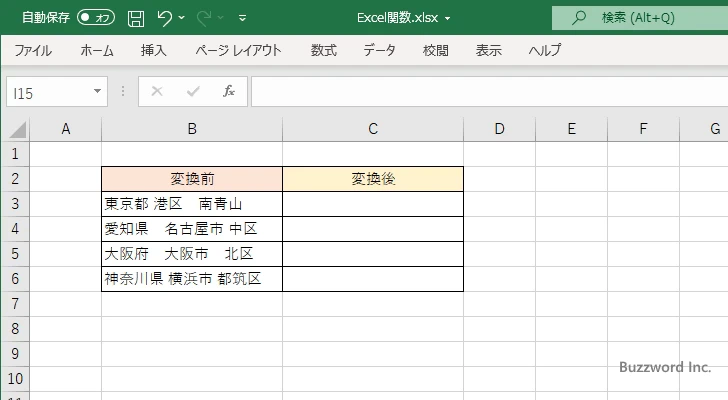728x400 pixels.
Task: Open Customize Quick Access Toolbar dropdown
Action: (242, 18)
